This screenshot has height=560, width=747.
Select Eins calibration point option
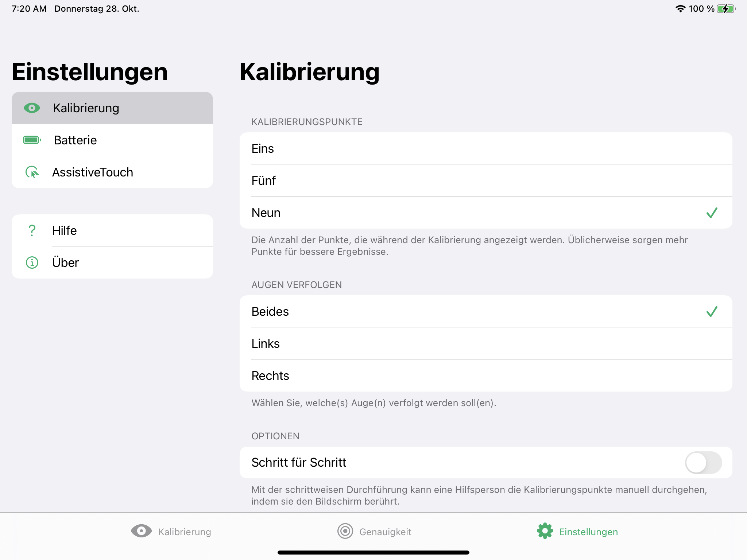coord(485,149)
